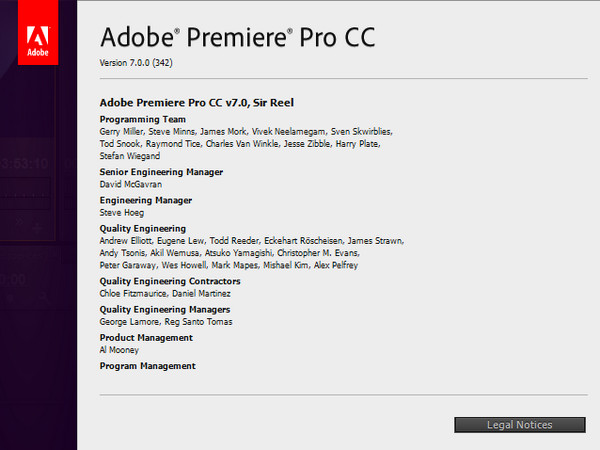
Task: Select the name Steve Hoeg
Action: point(123,212)
